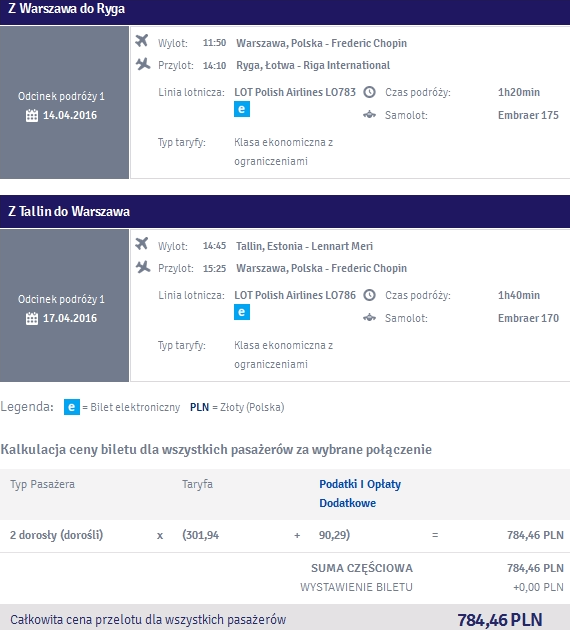Click the aircraft icon next to Embraer 170
The height and width of the screenshot is (630, 570).
[370, 318]
